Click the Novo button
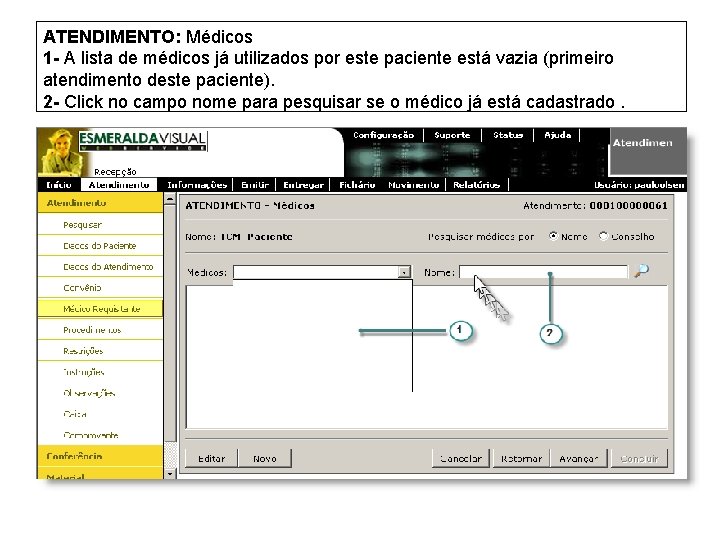The image size is (720, 540). pyautogui.click(x=265, y=459)
